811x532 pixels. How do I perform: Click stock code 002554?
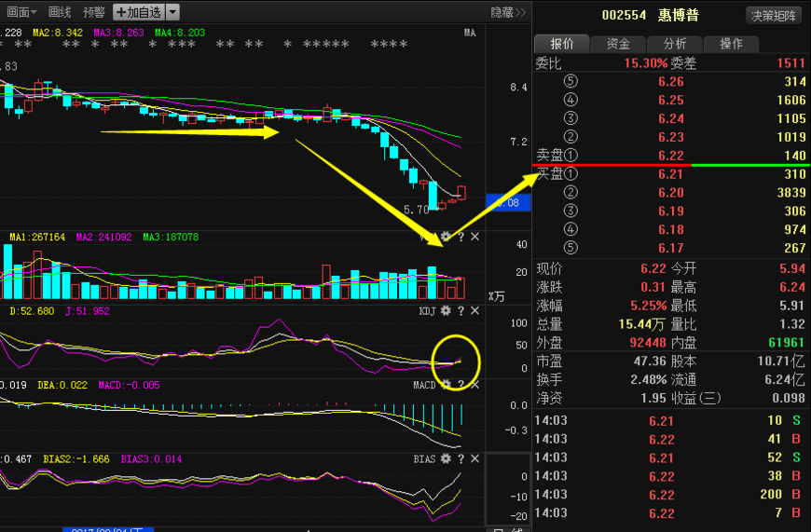point(624,15)
